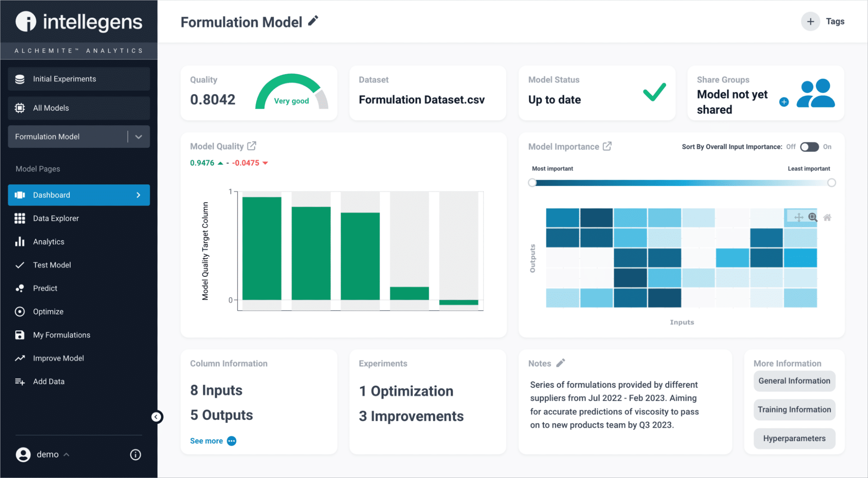This screenshot has height=478, width=868.
Task: Click the See more link
Action: 213,441
